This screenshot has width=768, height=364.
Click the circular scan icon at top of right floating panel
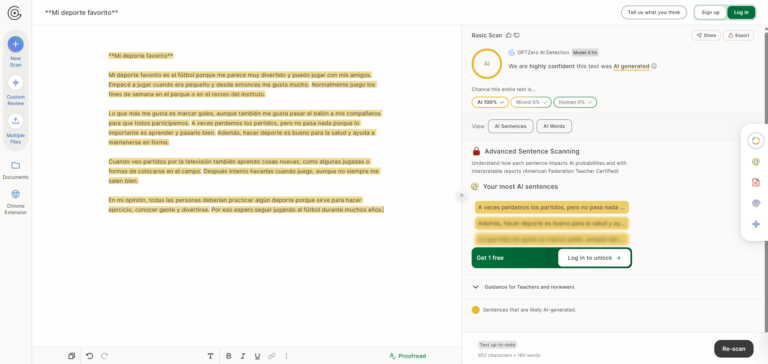(756, 141)
